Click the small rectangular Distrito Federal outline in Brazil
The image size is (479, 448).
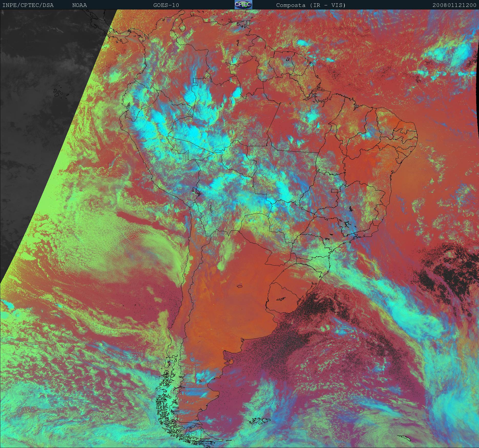[334, 190]
